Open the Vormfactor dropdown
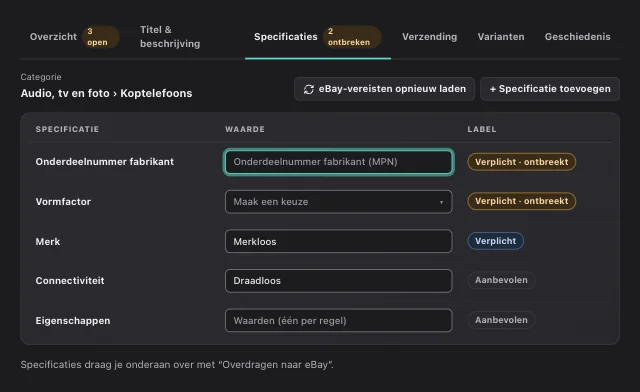640x392 pixels. click(338, 202)
